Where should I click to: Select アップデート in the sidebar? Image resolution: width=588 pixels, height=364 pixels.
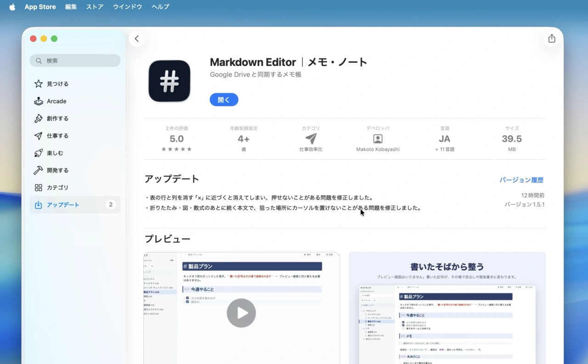pyautogui.click(x=75, y=205)
